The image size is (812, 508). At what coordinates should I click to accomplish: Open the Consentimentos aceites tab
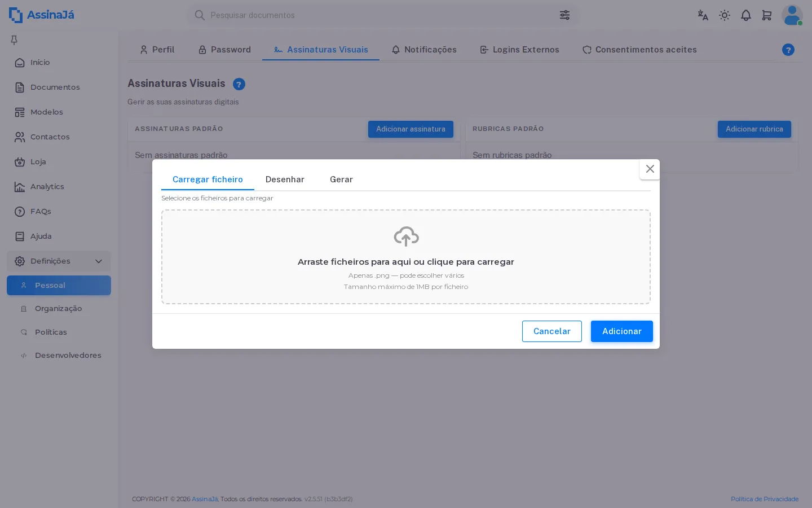(639, 50)
